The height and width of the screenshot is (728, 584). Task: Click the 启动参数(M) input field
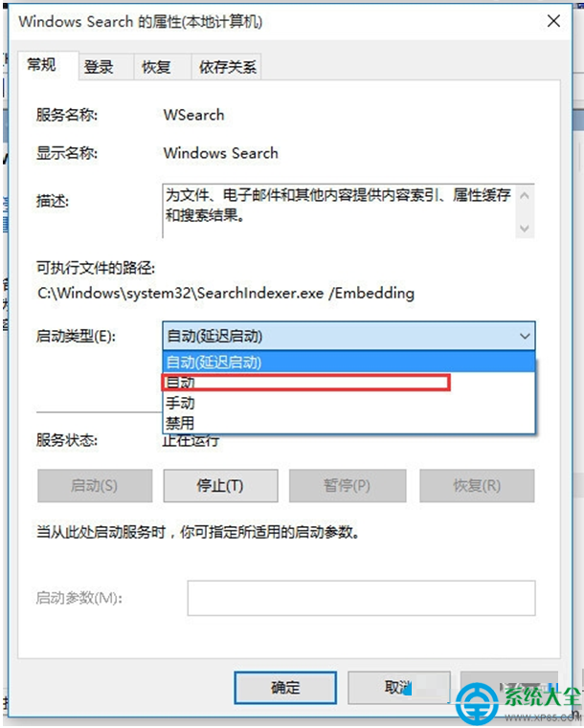(x=362, y=598)
